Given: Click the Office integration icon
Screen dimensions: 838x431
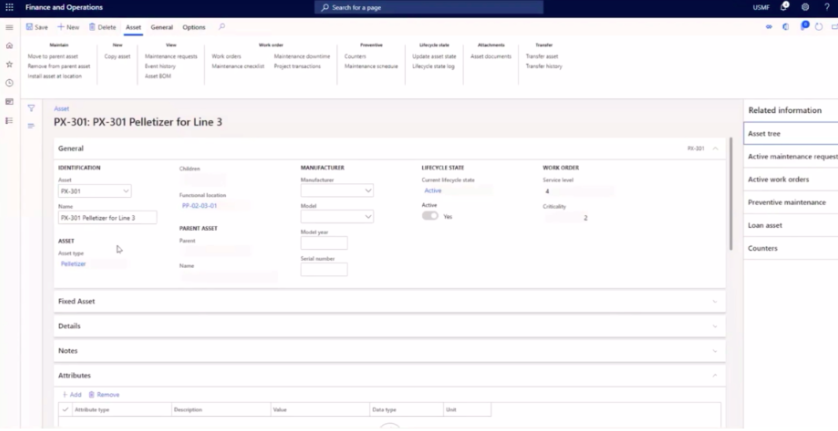Looking at the screenshot, I should [x=786, y=27].
